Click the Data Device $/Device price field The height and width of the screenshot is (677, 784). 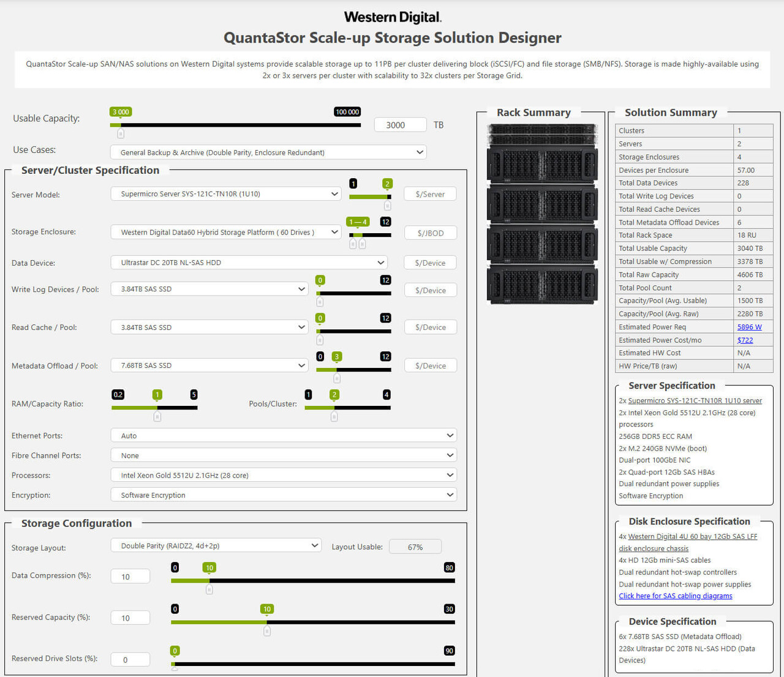tap(430, 263)
